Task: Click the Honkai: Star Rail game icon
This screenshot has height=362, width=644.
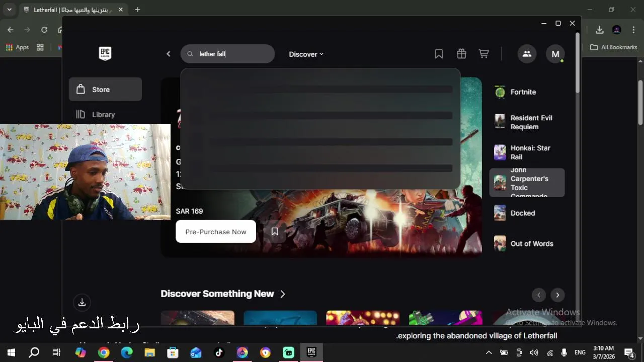Action: click(x=500, y=152)
